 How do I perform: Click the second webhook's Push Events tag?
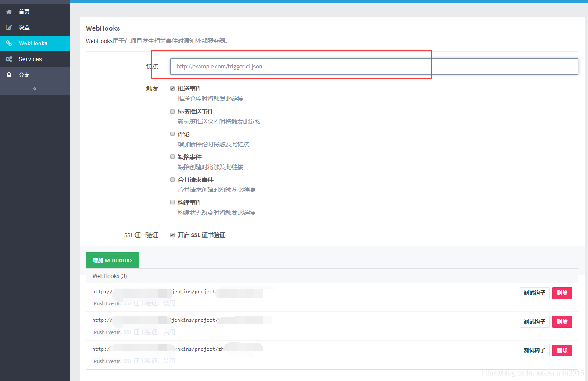coord(107,332)
